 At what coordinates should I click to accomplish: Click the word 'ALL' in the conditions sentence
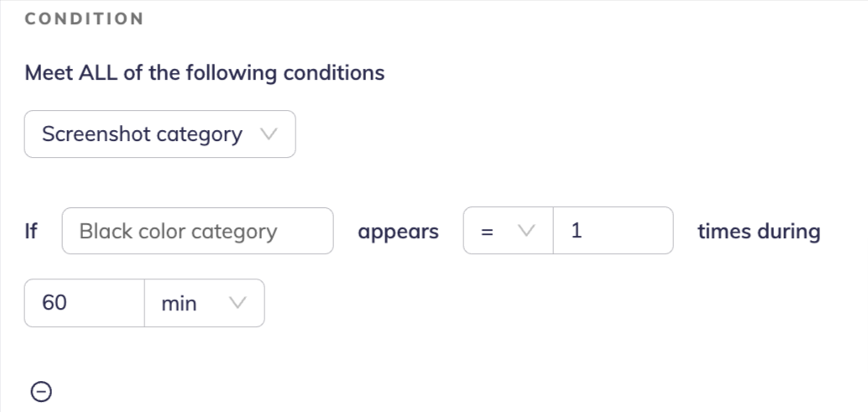click(98, 73)
